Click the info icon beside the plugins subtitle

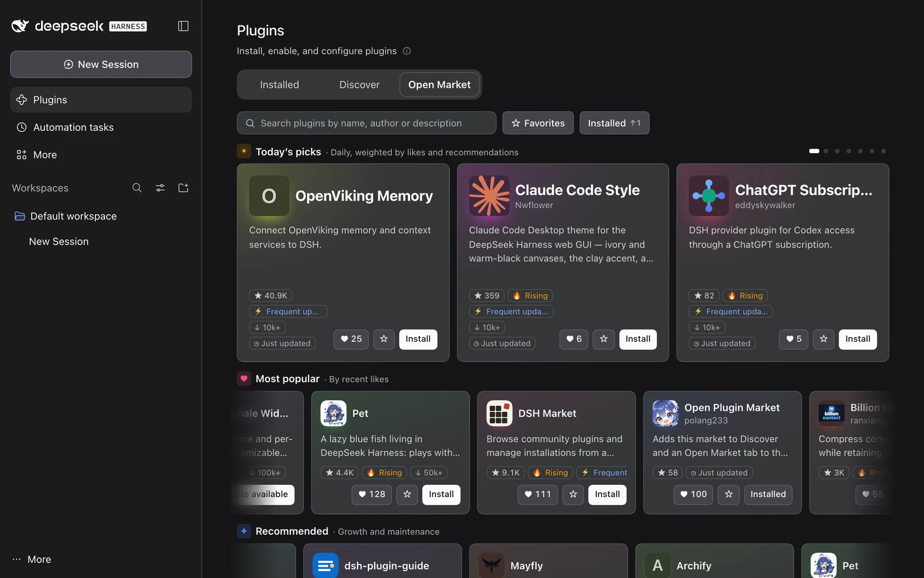(407, 51)
